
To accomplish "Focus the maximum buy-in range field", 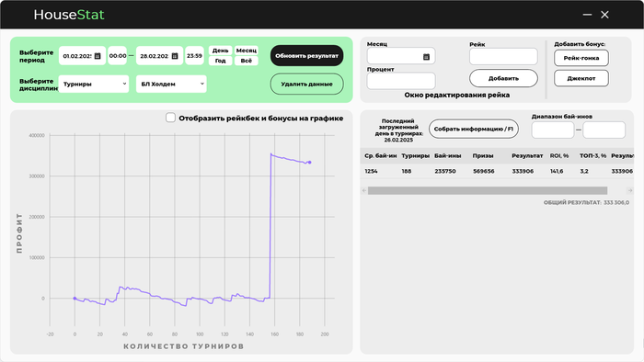I will tap(604, 130).
